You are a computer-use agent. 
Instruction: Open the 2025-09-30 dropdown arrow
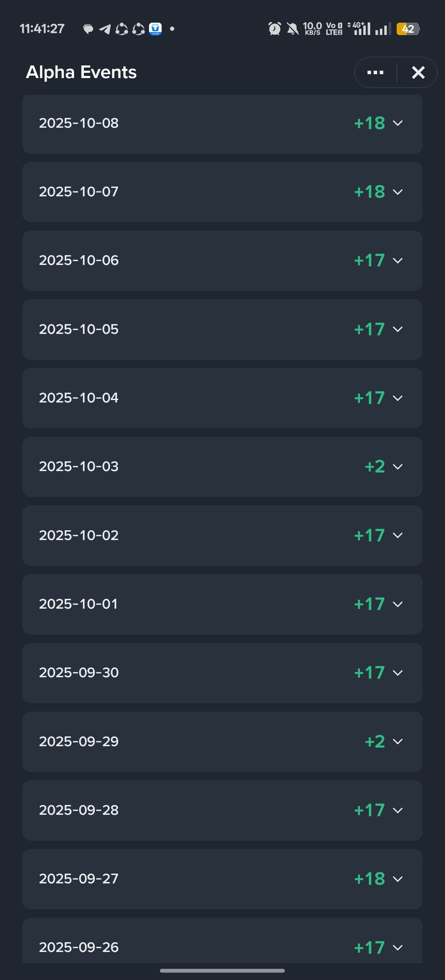coord(397,673)
